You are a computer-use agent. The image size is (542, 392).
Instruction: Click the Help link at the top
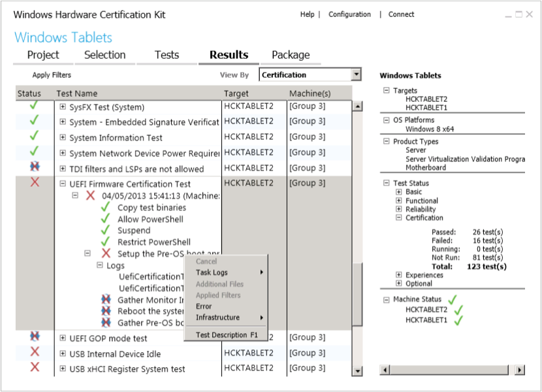click(x=306, y=14)
